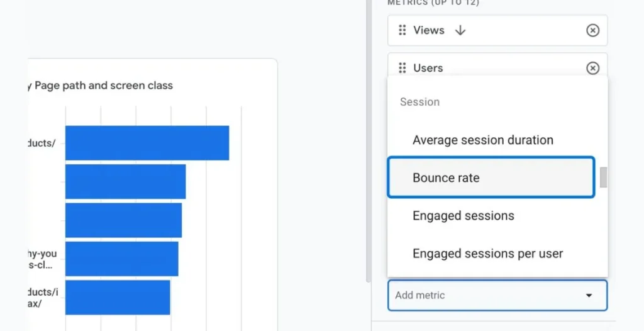Click the bottom chart bar
Viewport: 644px width, 331px height.
(118, 297)
